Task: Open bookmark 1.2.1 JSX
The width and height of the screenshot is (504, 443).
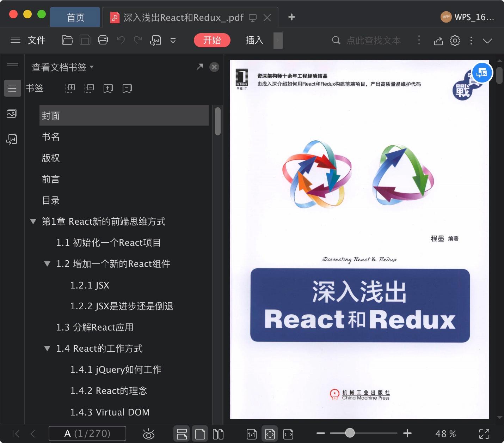Action: tap(90, 285)
